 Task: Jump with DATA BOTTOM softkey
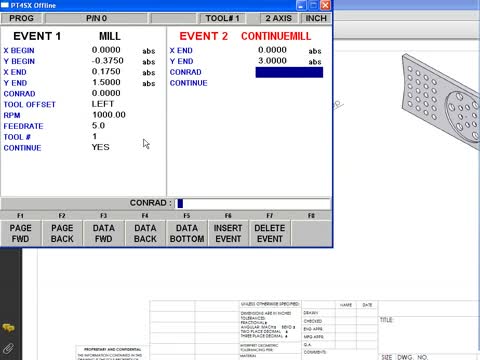(187, 233)
